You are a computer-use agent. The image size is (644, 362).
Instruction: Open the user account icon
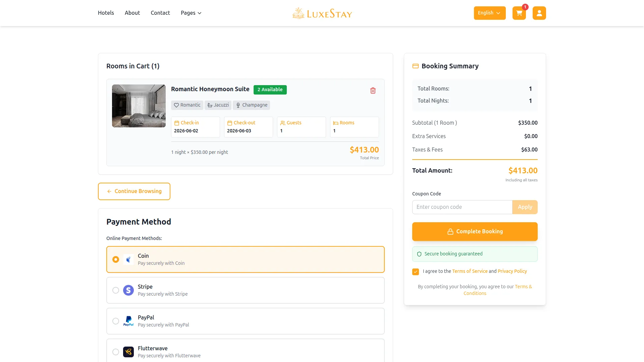click(539, 13)
